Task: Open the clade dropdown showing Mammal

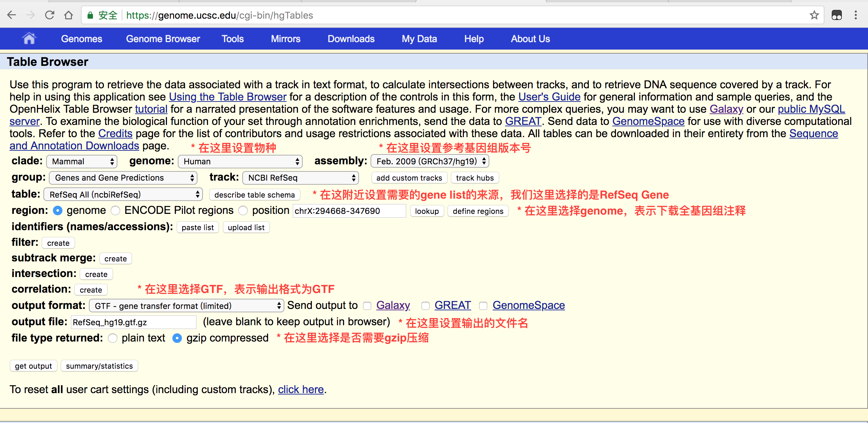Action: tap(81, 161)
